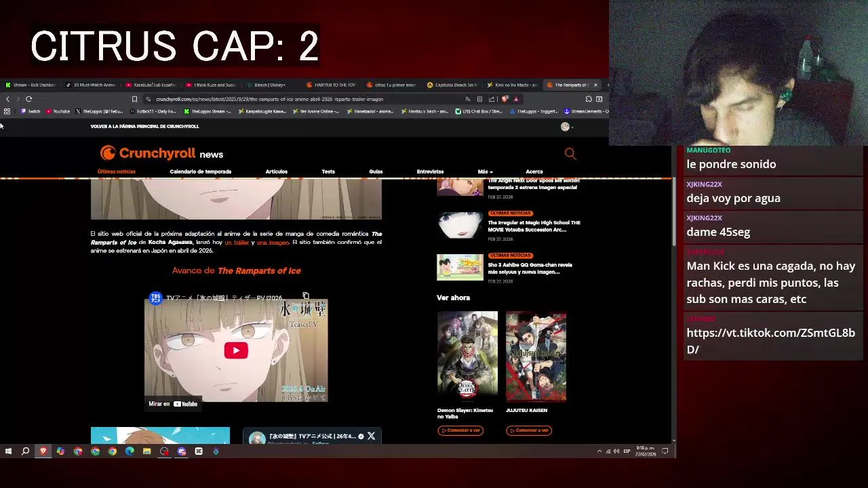Open the Entrevistas section
Screen dimensions: 868x488
(430, 171)
